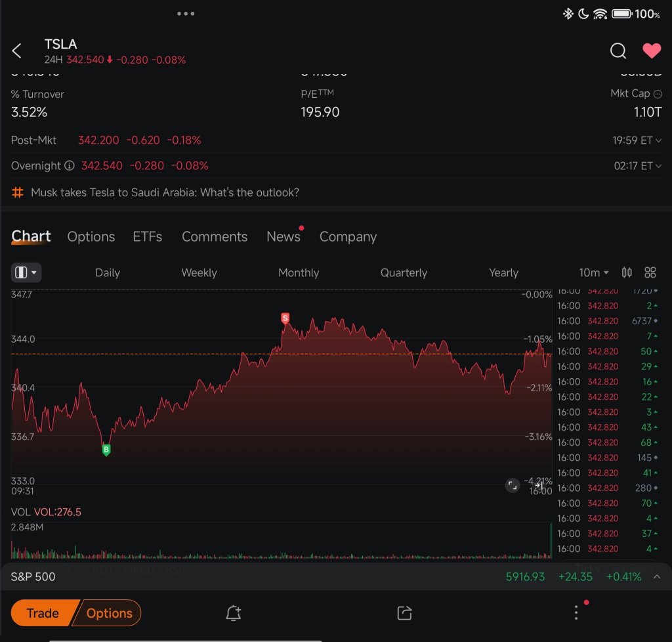Expand the 19:59 ET Post-Mkt time
672x642 pixels.
(x=637, y=140)
